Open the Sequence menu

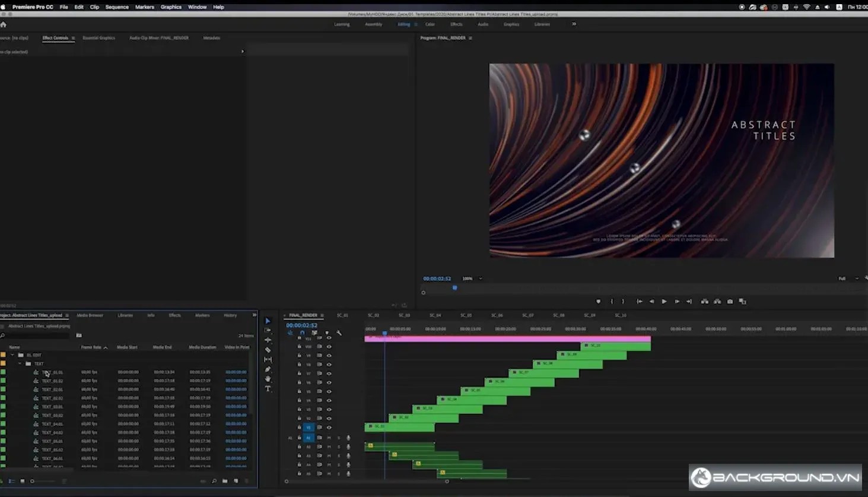tap(117, 7)
